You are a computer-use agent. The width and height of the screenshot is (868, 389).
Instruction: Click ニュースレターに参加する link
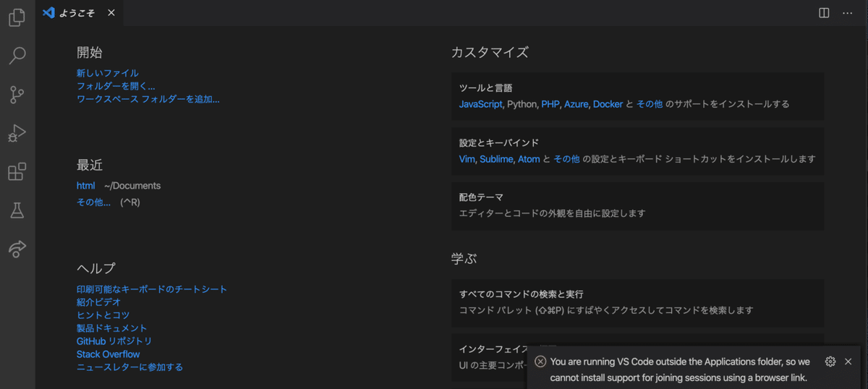(129, 367)
